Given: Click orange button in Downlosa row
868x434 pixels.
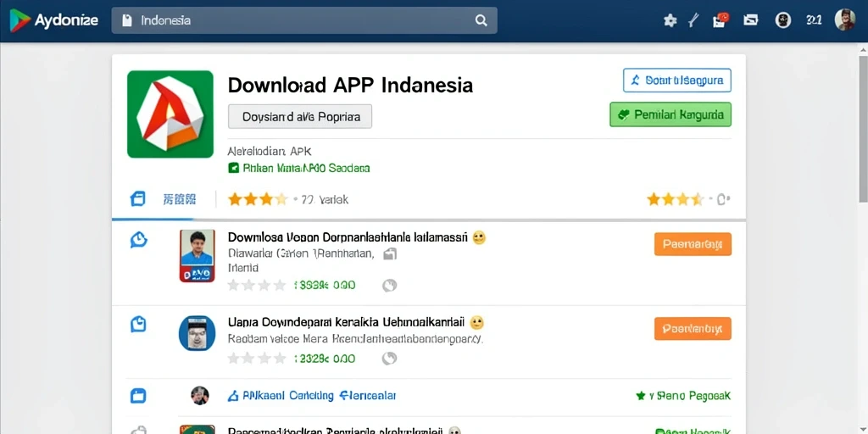Looking at the screenshot, I should [693, 244].
